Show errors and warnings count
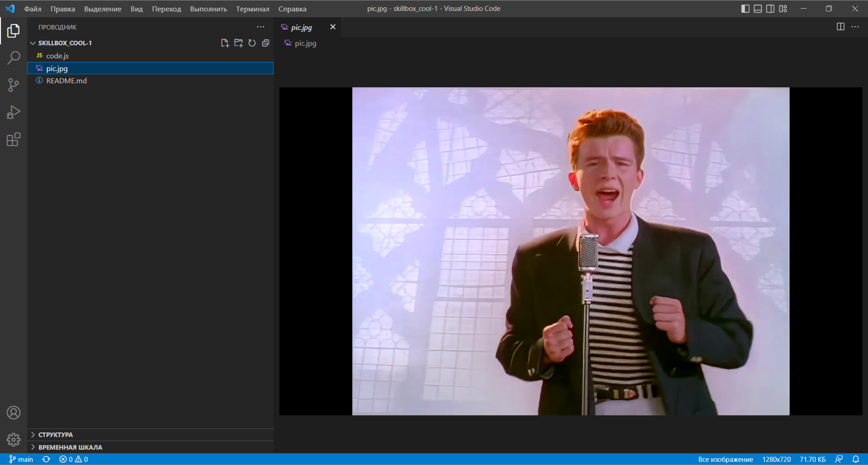The height and width of the screenshot is (465, 868). pos(74,459)
